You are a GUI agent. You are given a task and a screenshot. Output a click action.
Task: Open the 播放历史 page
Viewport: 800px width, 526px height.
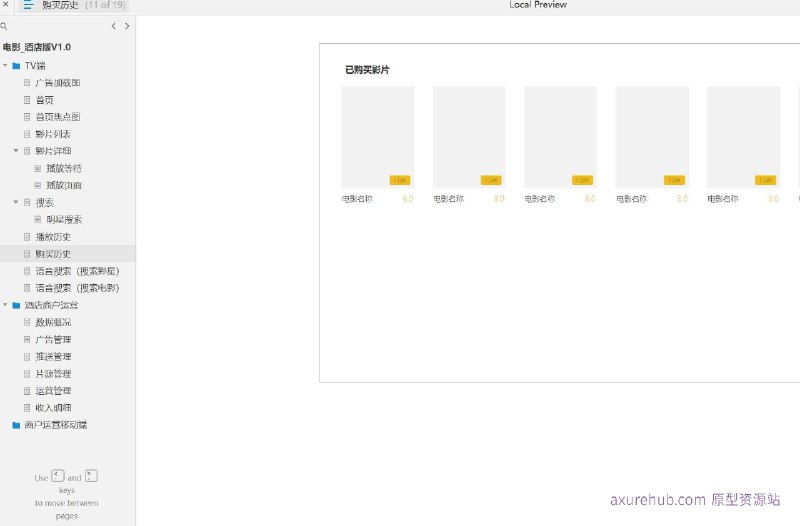point(53,237)
